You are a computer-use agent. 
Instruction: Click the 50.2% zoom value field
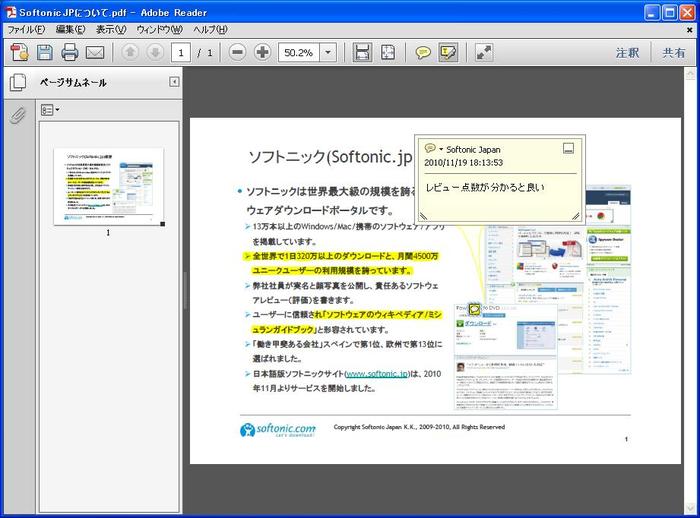299,53
